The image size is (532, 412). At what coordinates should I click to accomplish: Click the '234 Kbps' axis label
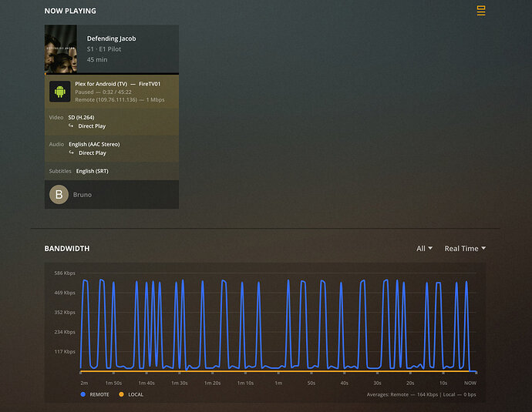65,332
